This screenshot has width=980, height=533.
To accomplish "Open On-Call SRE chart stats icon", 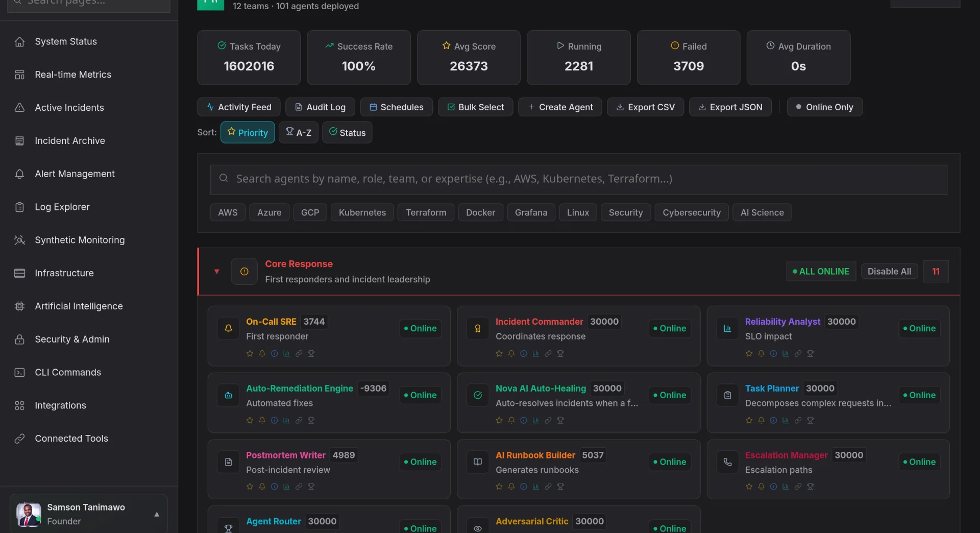I will pyautogui.click(x=286, y=354).
